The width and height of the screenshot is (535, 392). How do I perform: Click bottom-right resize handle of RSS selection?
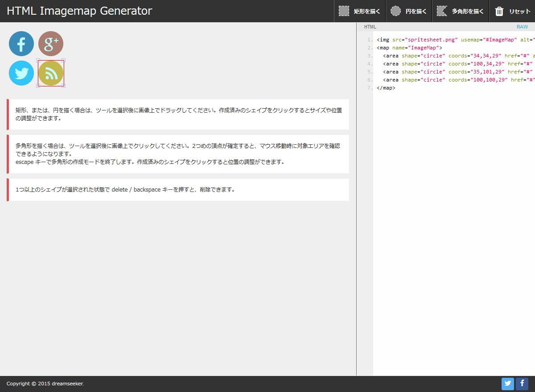tap(64, 86)
